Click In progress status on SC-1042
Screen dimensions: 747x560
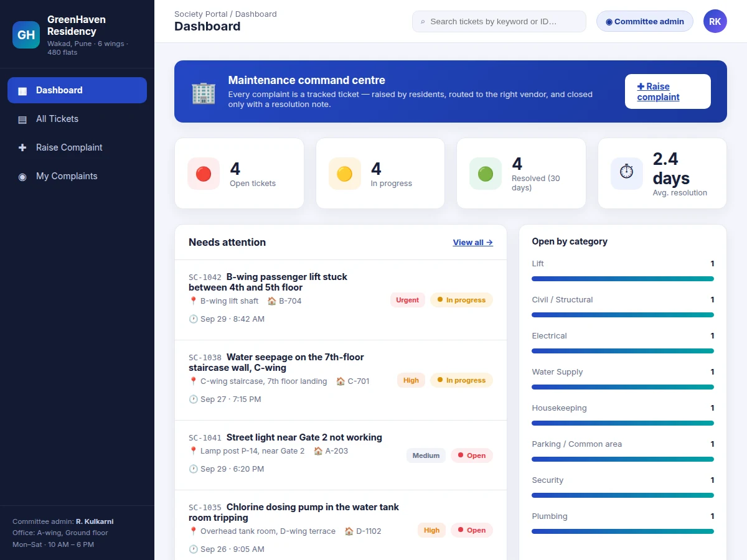pos(461,300)
